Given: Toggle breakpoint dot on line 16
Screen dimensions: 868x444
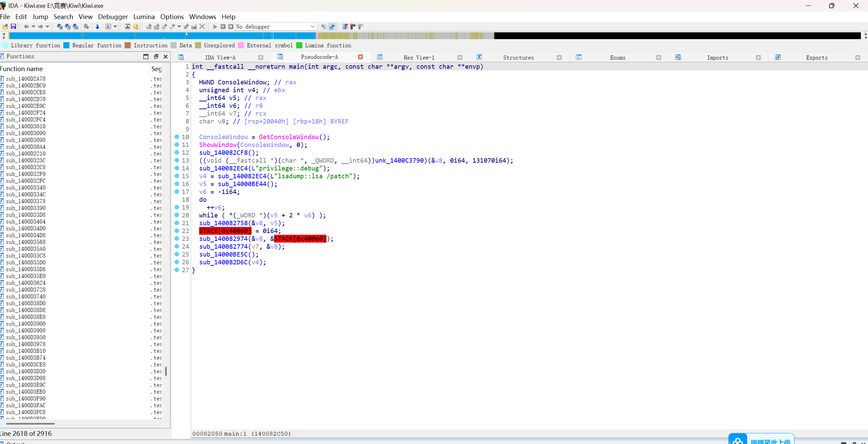Looking at the screenshot, I should click(x=177, y=184).
